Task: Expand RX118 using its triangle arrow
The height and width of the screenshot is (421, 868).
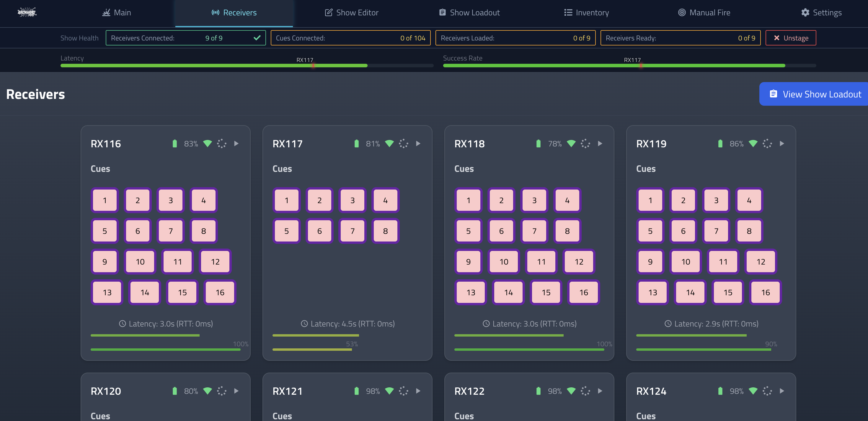Action: click(x=600, y=143)
